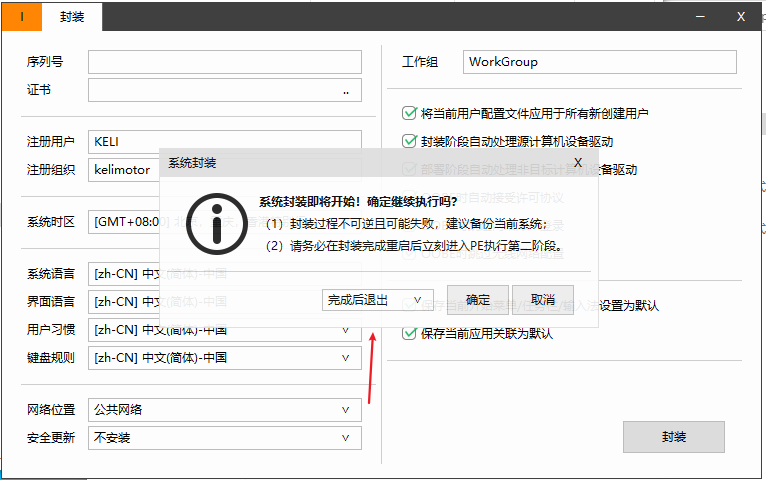Image resolution: width=766 pixels, height=480 pixels.
Task: Open the 安全更新 不安装 dropdown
Action: click(x=225, y=438)
